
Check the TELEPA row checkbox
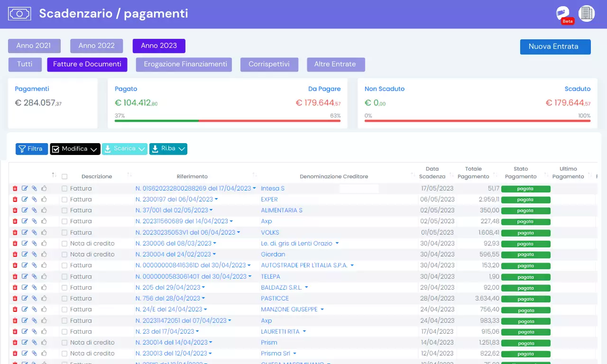tap(64, 276)
